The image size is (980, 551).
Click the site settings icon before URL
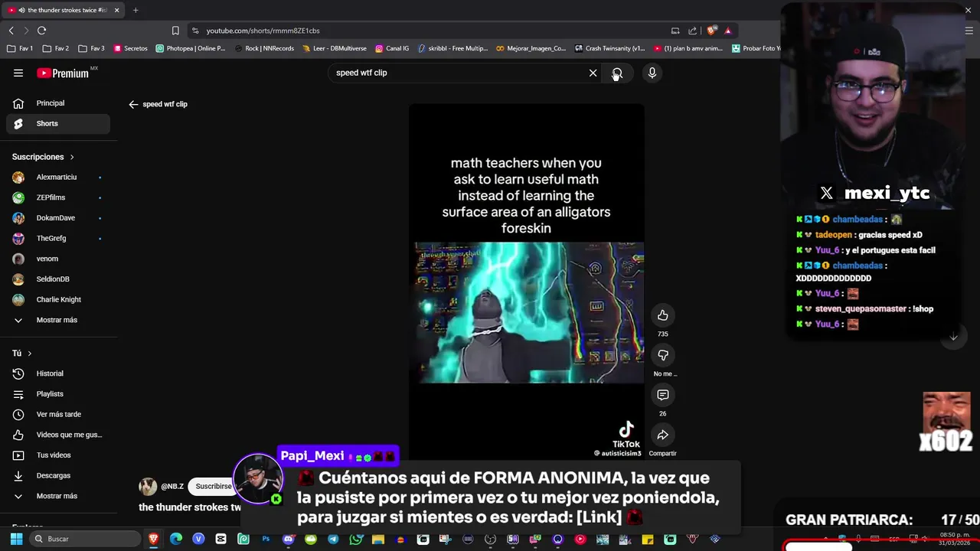(195, 31)
